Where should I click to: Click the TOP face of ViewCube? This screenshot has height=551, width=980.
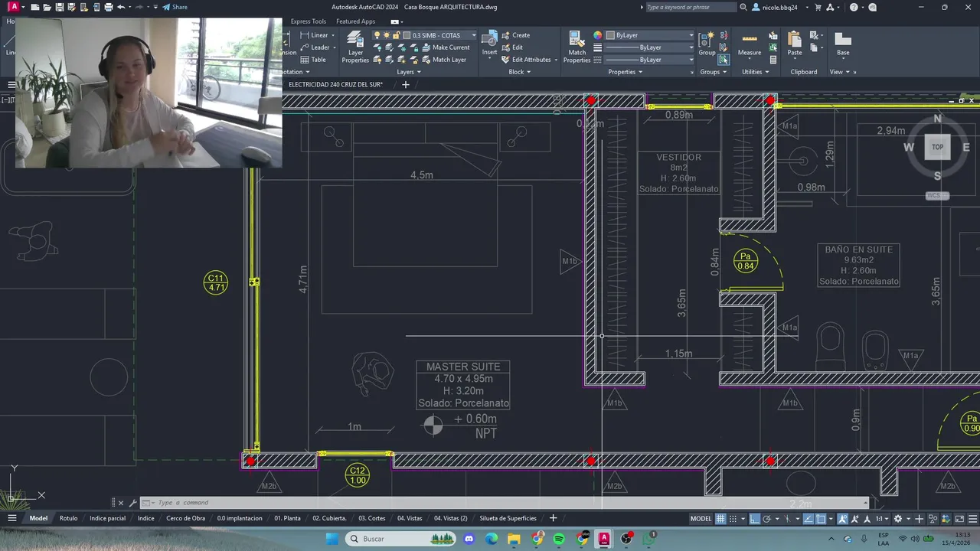pyautogui.click(x=937, y=147)
